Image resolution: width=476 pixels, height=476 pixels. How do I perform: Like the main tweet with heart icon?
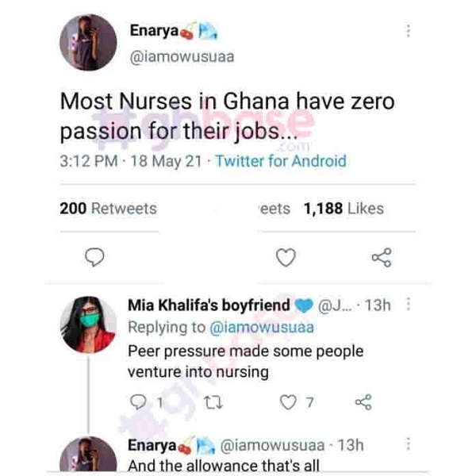click(x=286, y=257)
